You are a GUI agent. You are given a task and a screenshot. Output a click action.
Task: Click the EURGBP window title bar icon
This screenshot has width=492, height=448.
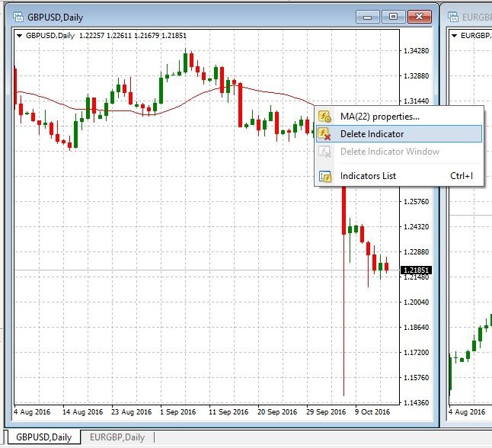coord(455,17)
